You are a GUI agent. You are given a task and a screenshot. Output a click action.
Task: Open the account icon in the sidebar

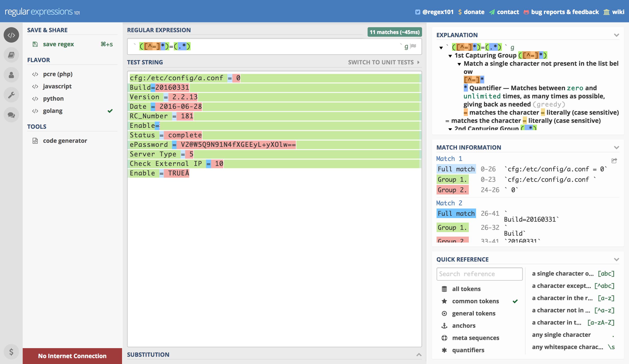coord(11,75)
